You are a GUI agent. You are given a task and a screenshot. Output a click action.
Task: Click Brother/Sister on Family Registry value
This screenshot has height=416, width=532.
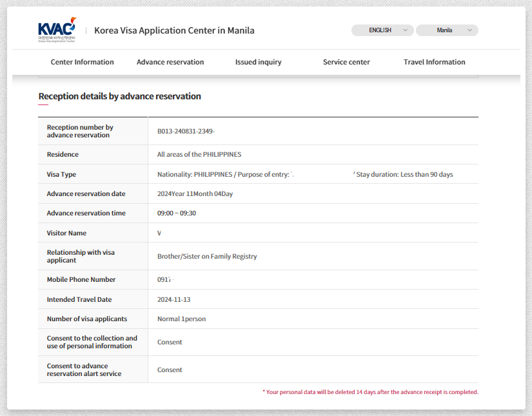[x=207, y=256]
